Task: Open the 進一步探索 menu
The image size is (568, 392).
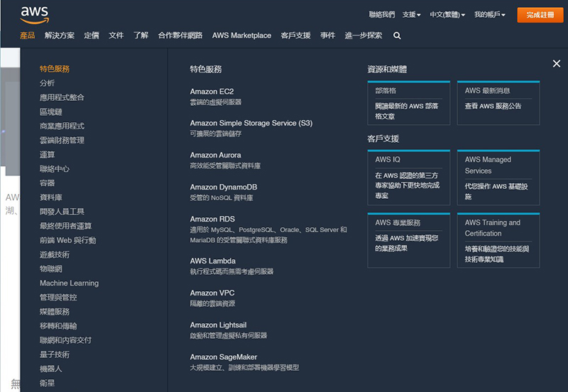Action: click(x=364, y=36)
